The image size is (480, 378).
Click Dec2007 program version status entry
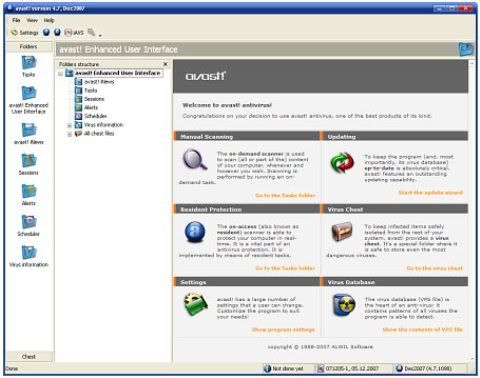coord(424,368)
